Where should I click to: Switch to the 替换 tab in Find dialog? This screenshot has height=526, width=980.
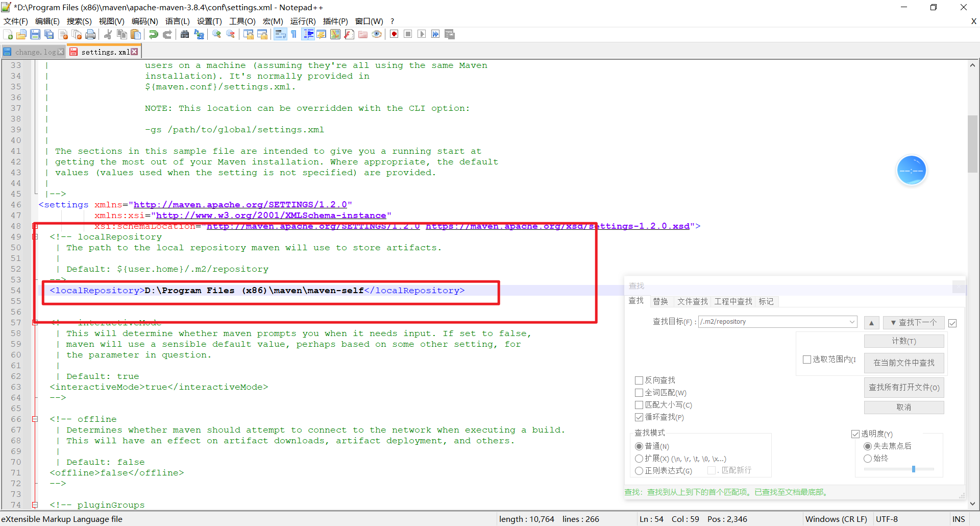click(x=660, y=301)
